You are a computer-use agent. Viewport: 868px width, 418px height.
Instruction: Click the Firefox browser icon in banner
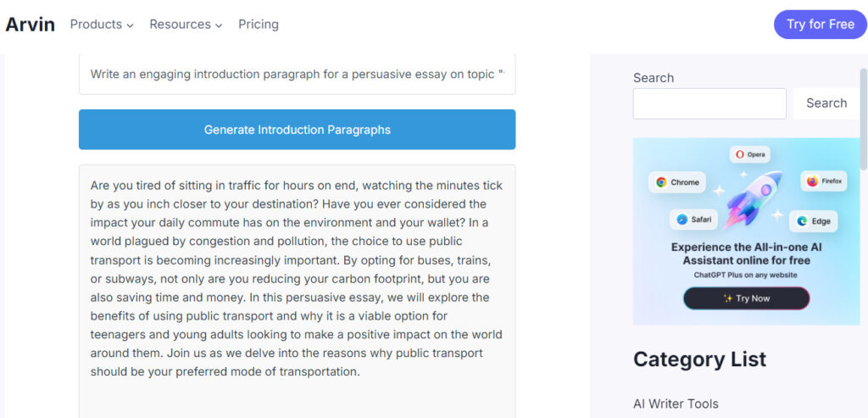coord(812,181)
